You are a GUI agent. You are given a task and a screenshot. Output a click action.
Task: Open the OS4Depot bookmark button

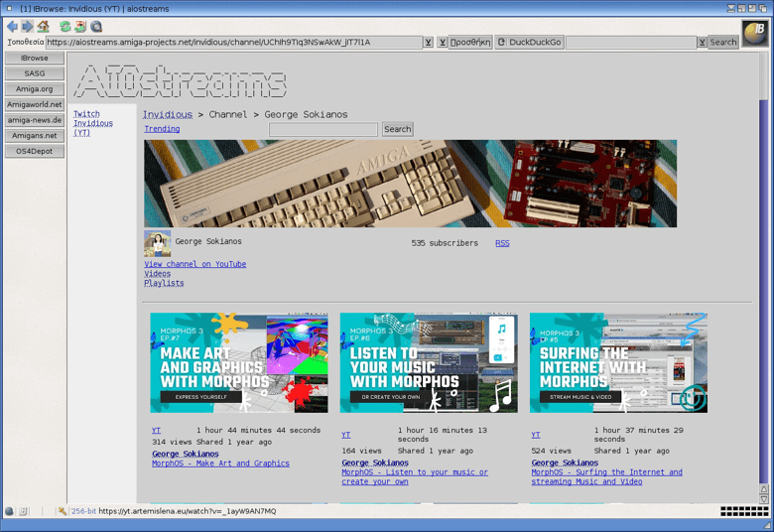(35, 152)
